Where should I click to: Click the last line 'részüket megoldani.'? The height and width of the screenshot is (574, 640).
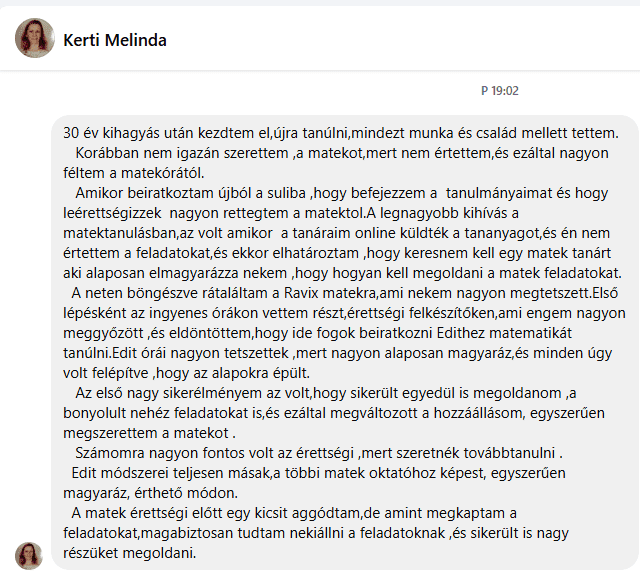point(129,553)
